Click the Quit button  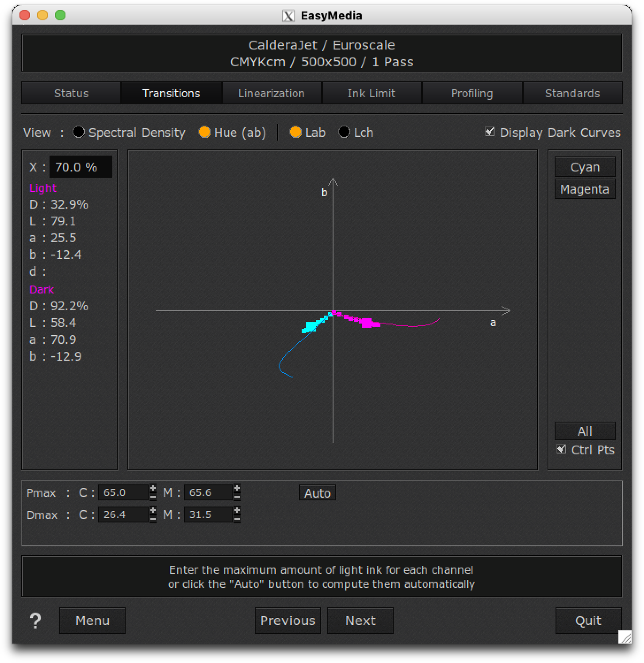pos(588,621)
